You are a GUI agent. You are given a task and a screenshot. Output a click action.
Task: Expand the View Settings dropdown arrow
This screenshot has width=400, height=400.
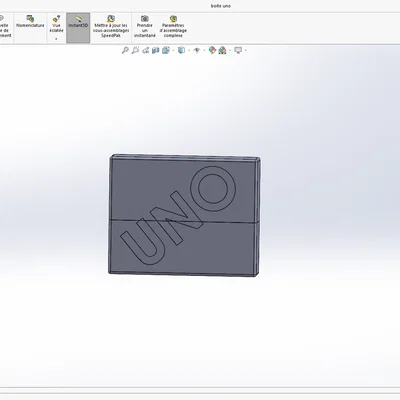coord(245,51)
